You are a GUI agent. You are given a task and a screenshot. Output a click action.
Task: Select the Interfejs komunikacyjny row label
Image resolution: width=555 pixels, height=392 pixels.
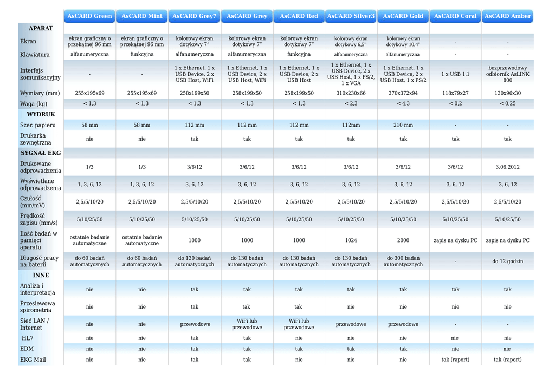pos(40,74)
